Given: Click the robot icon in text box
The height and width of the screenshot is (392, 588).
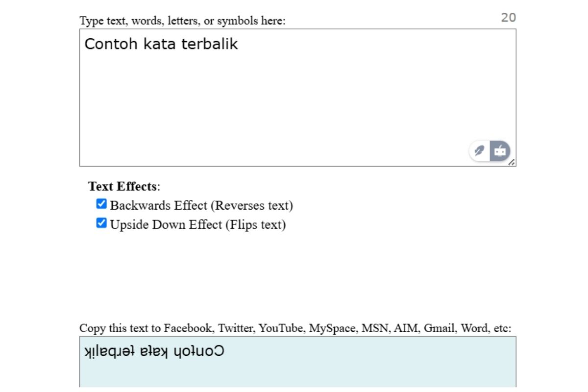Looking at the screenshot, I should [x=500, y=151].
